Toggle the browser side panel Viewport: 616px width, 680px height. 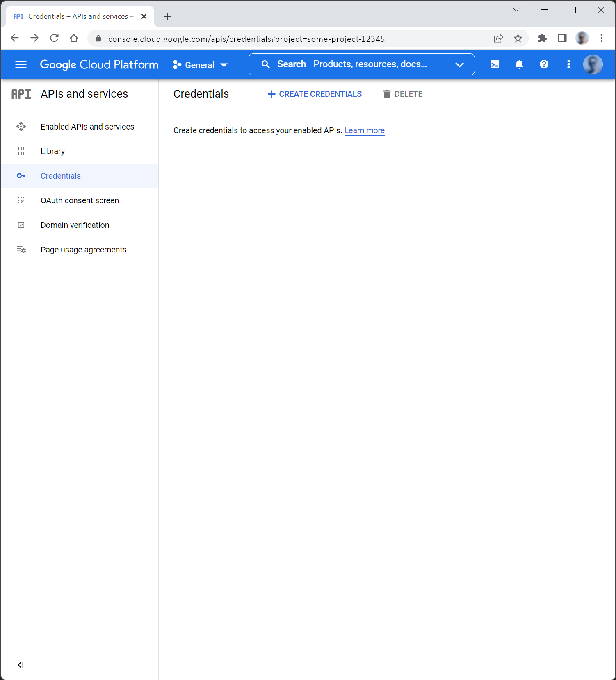562,39
